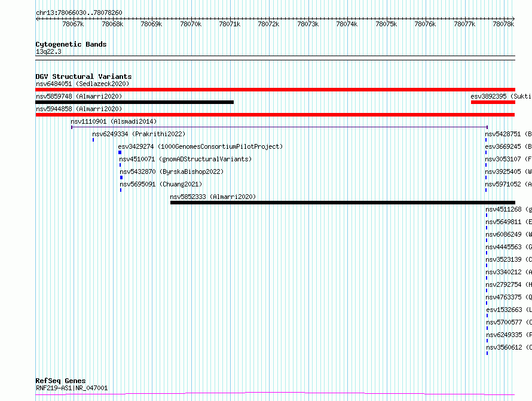Screen dimensions: 532x401
Task: Click the nsv6249334 blue tick marker
Action: pos(93,140)
